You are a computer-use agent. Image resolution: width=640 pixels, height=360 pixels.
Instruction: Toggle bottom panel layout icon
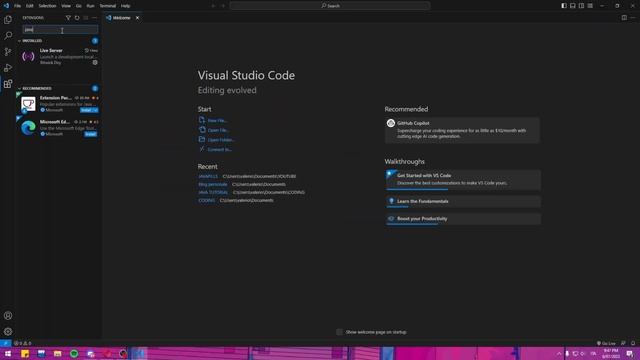tap(573, 6)
